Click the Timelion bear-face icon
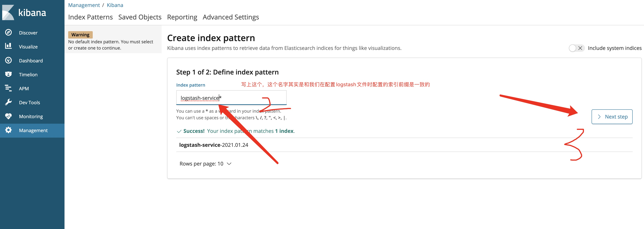This screenshot has width=644, height=229. 8,74
